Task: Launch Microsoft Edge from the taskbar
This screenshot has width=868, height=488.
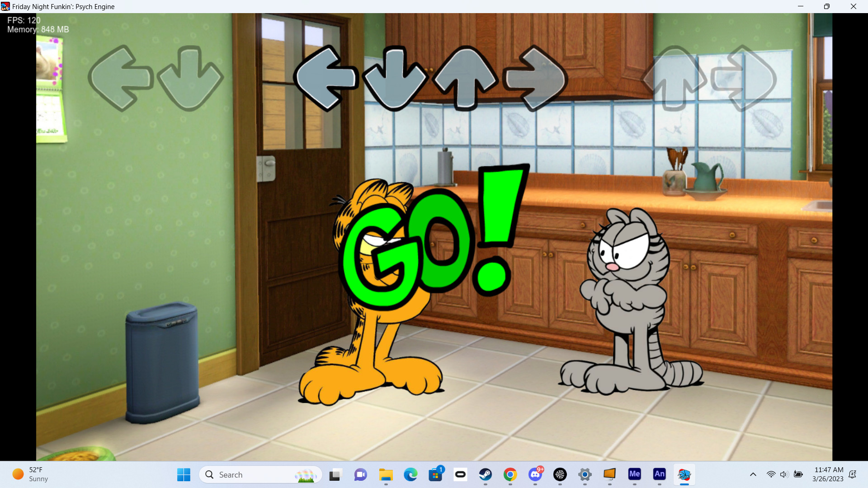Action: (x=410, y=474)
